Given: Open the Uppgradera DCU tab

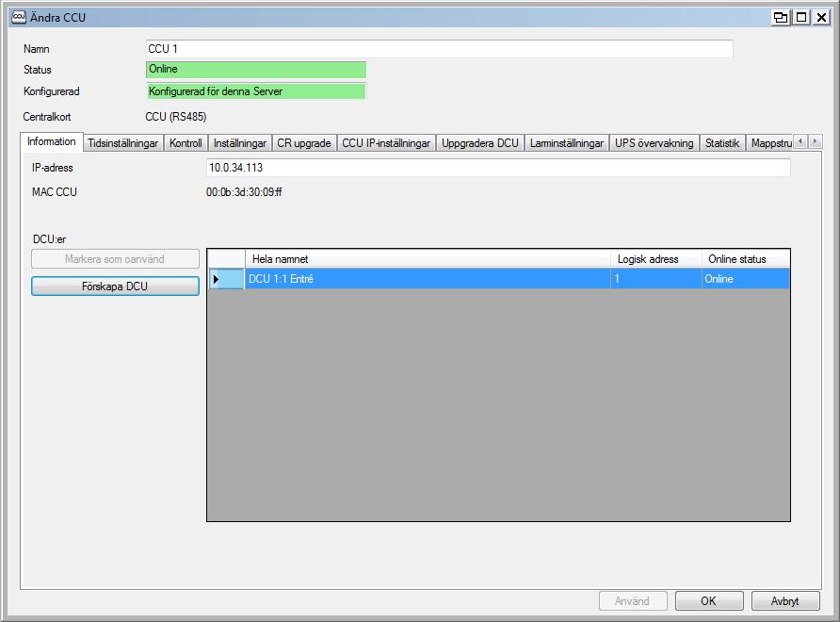Looking at the screenshot, I should click(480, 143).
